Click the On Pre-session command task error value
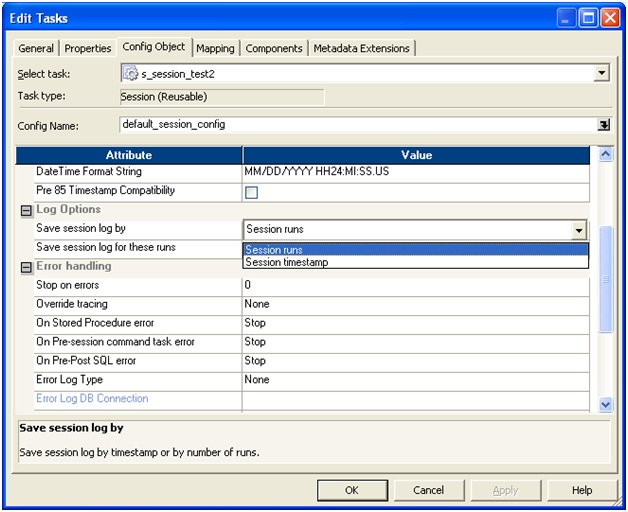628x512 pixels. 416,342
